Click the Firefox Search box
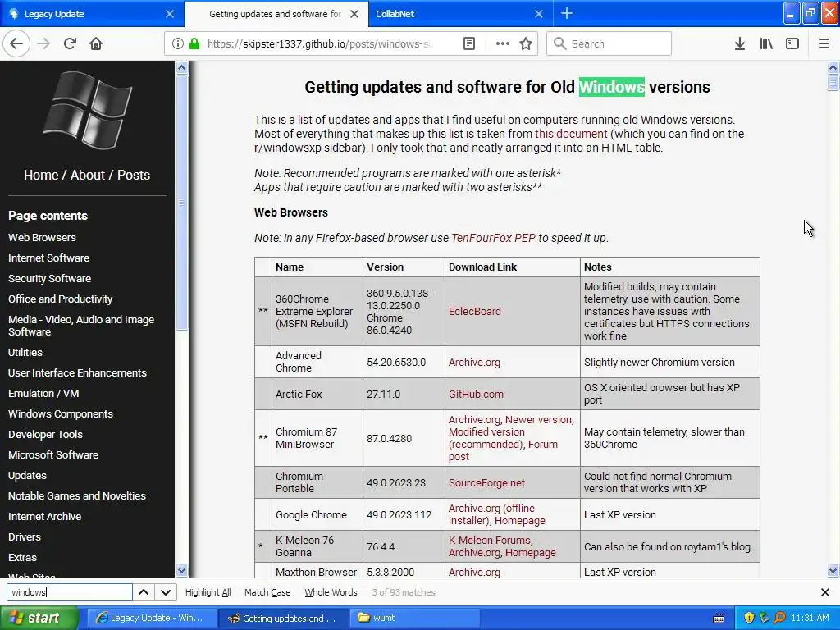 (609, 43)
